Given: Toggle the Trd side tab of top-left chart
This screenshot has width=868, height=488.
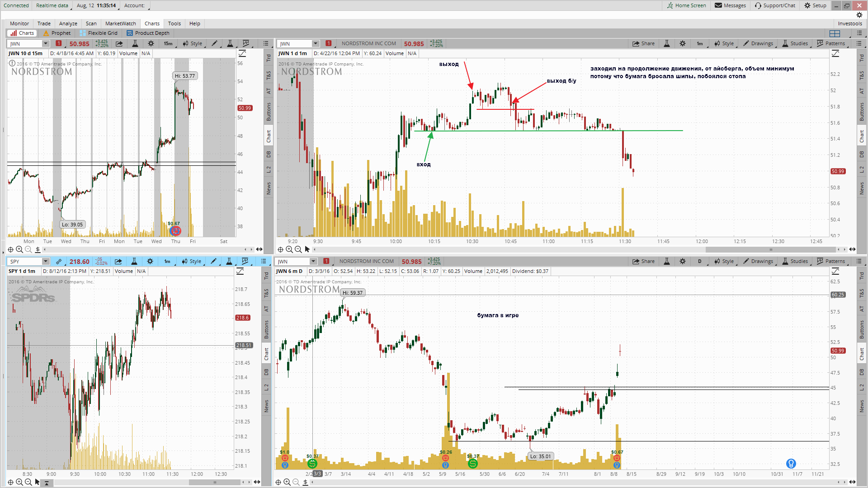Looking at the screenshot, I should (269, 58).
